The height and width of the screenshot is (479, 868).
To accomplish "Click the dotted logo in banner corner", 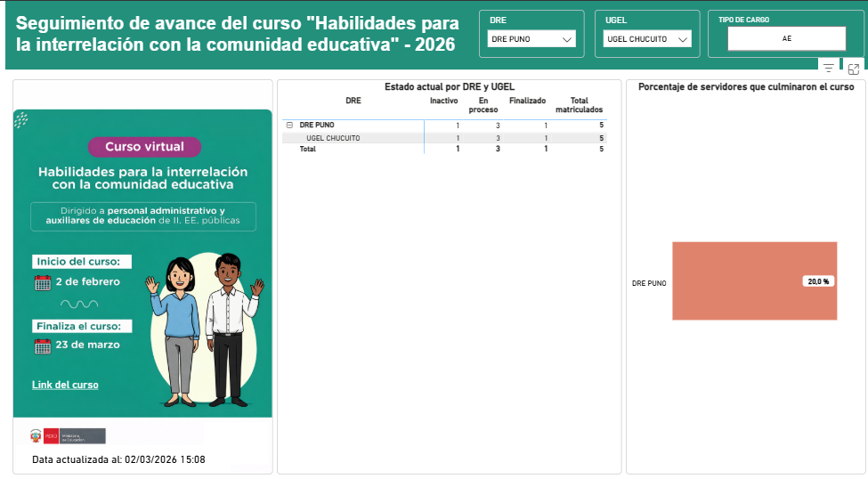I will point(21,120).
